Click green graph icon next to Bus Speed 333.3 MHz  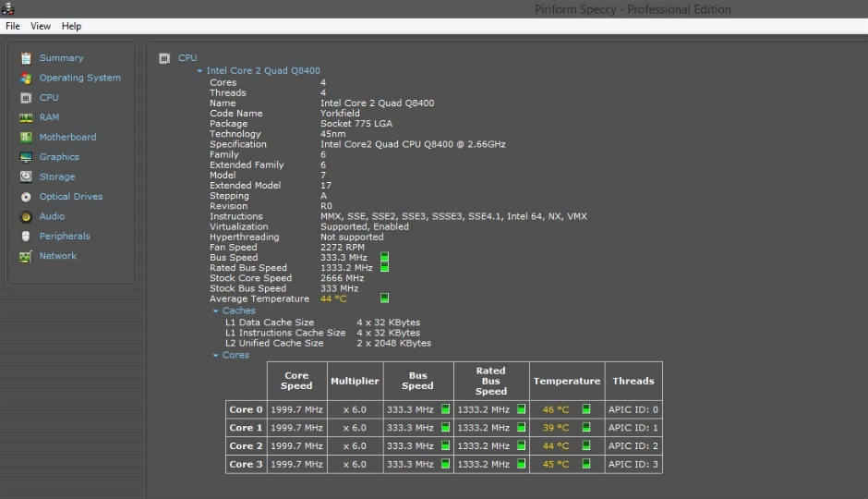pyautogui.click(x=385, y=258)
